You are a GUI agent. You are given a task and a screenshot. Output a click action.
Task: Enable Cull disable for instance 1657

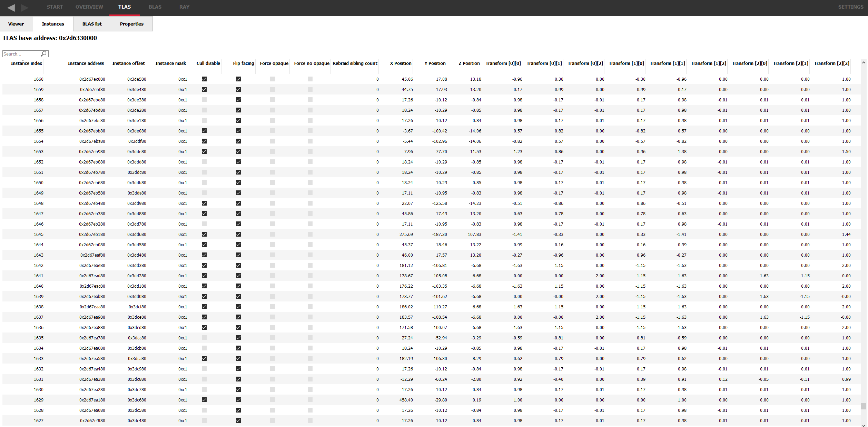(x=204, y=110)
